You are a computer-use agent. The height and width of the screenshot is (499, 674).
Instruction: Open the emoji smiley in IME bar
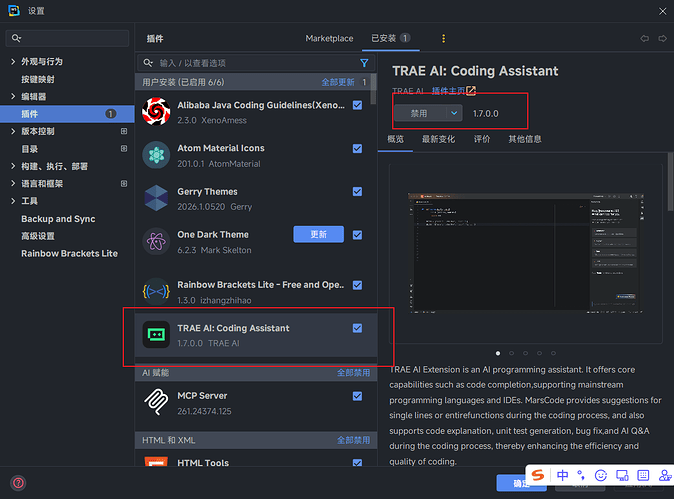click(x=600, y=475)
